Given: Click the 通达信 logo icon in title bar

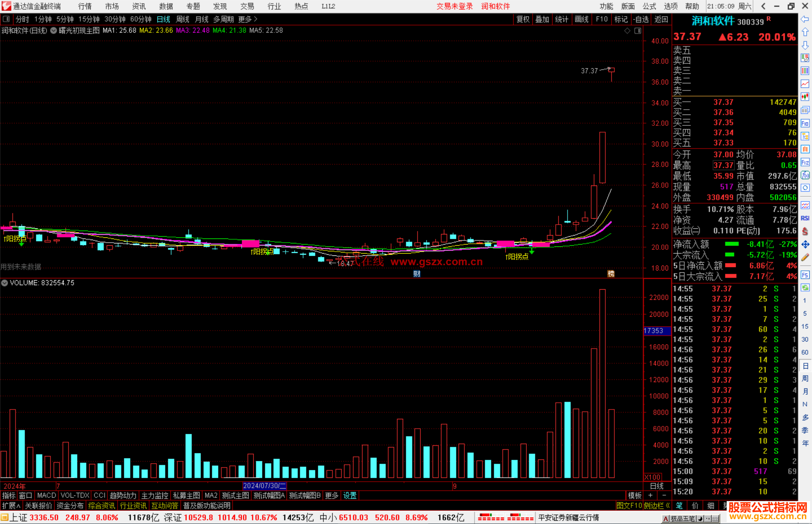Looking at the screenshot, I should [x=6, y=6].
